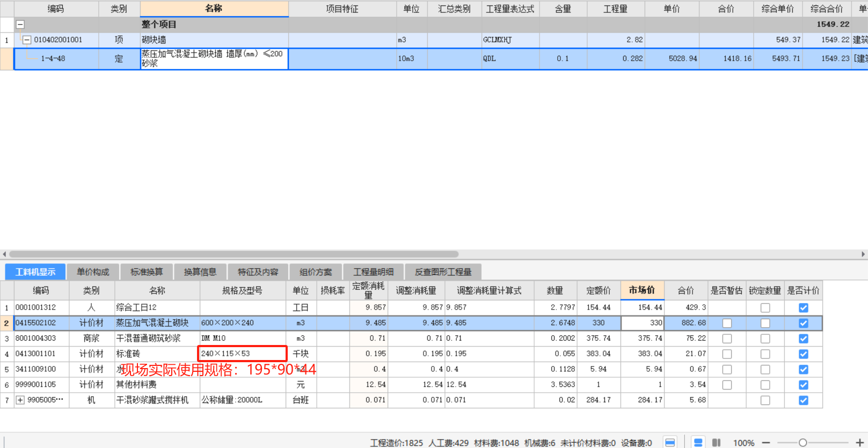The width and height of the screenshot is (868, 448).
Task: Click the horizontal scrollbar right arrow
Action: tap(863, 254)
